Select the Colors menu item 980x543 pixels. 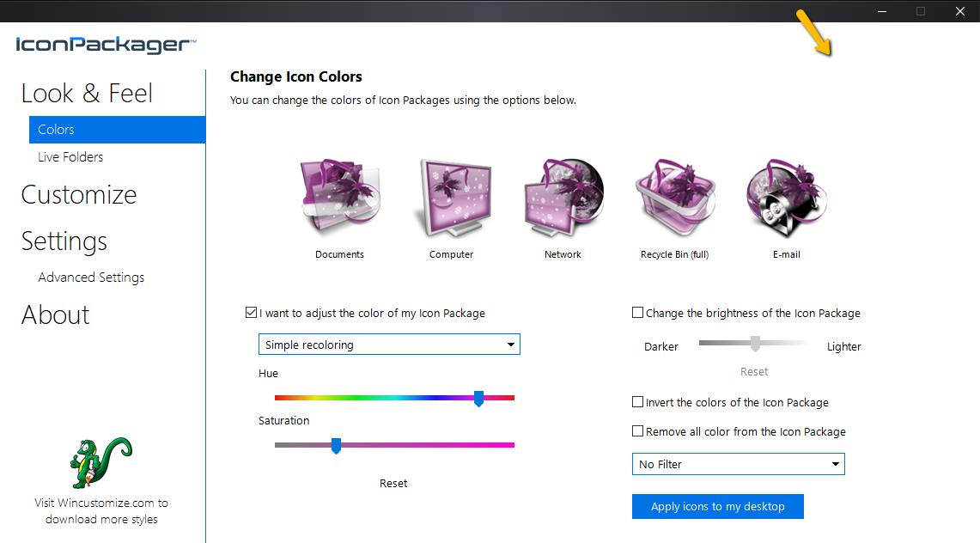pos(118,130)
